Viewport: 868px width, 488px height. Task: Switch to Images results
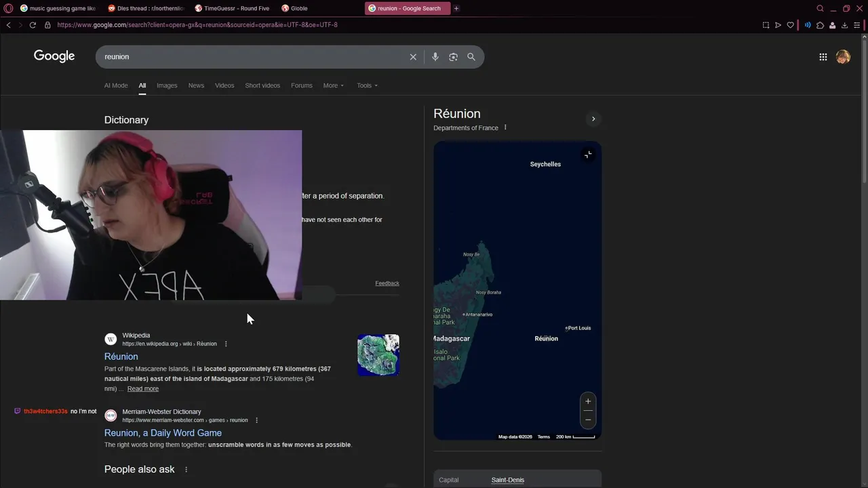click(167, 85)
